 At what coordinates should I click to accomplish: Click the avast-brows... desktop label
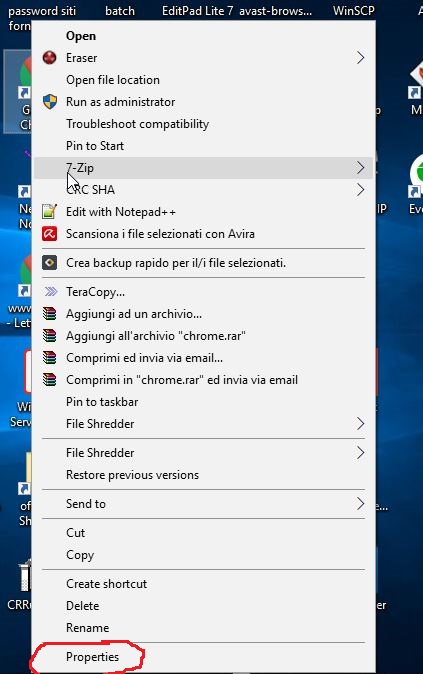276,10
